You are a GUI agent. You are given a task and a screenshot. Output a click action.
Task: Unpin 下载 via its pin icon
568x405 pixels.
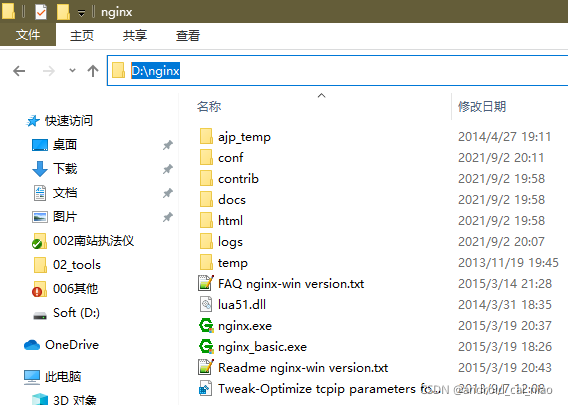coord(167,169)
